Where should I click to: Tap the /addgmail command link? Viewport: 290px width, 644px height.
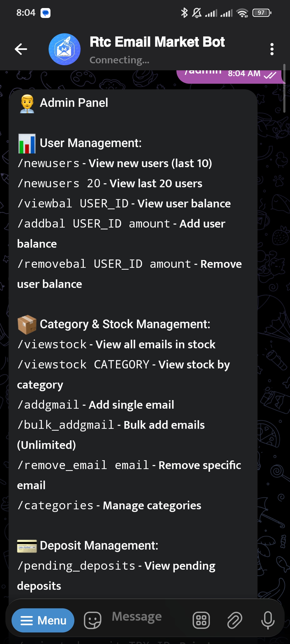point(49,405)
